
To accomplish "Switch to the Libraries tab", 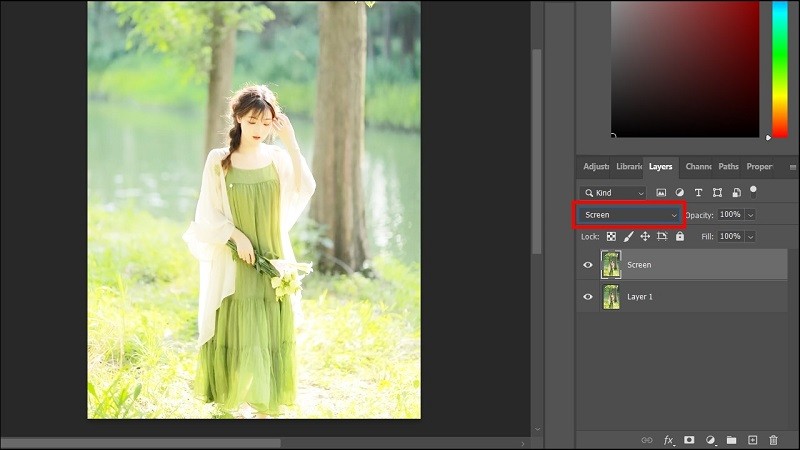I will pyautogui.click(x=629, y=167).
